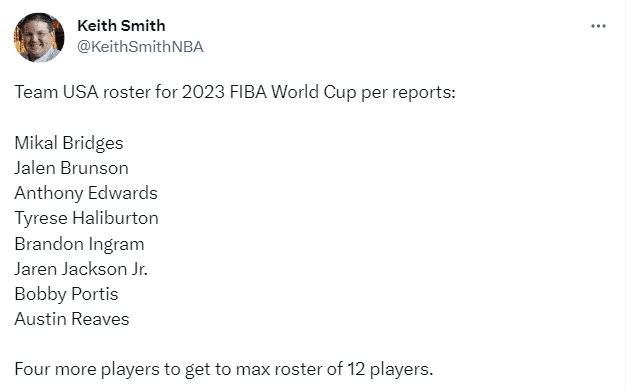The height and width of the screenshot is (390, 626).
Task: Select the '2023 FIBA World Cup' phrase
Action: pos(269,92)
